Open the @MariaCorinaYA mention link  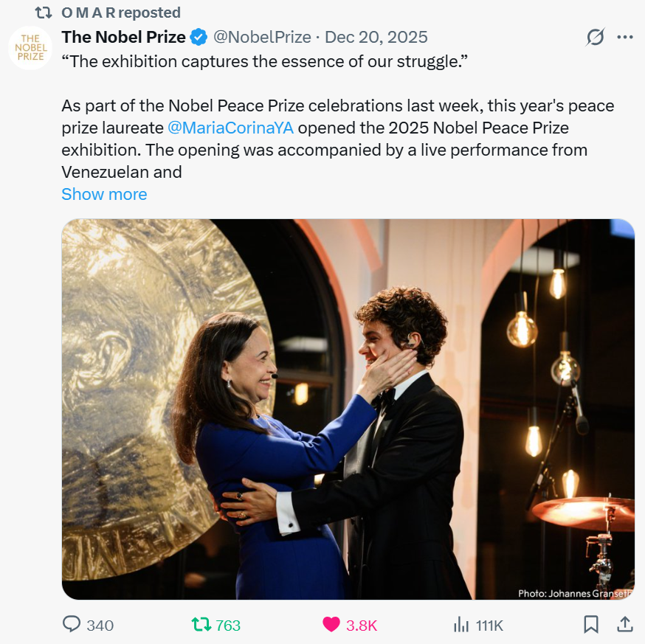coord(231,128)
